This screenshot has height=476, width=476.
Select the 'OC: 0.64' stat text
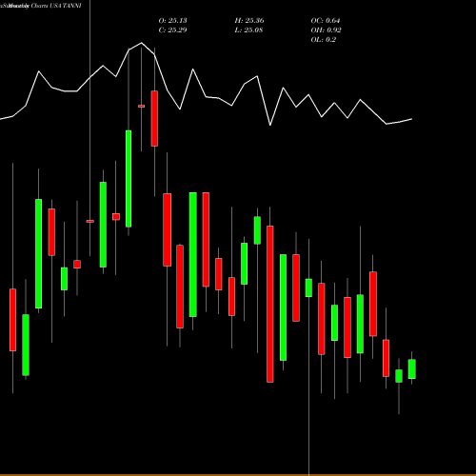(x=326, y=21)
